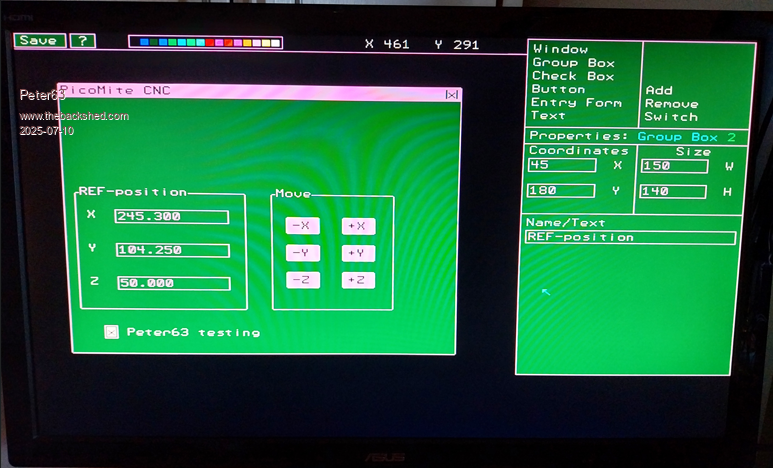Choose Text from the element list
The width and height of the screenshot is (773, 468).
pos(549,116)
